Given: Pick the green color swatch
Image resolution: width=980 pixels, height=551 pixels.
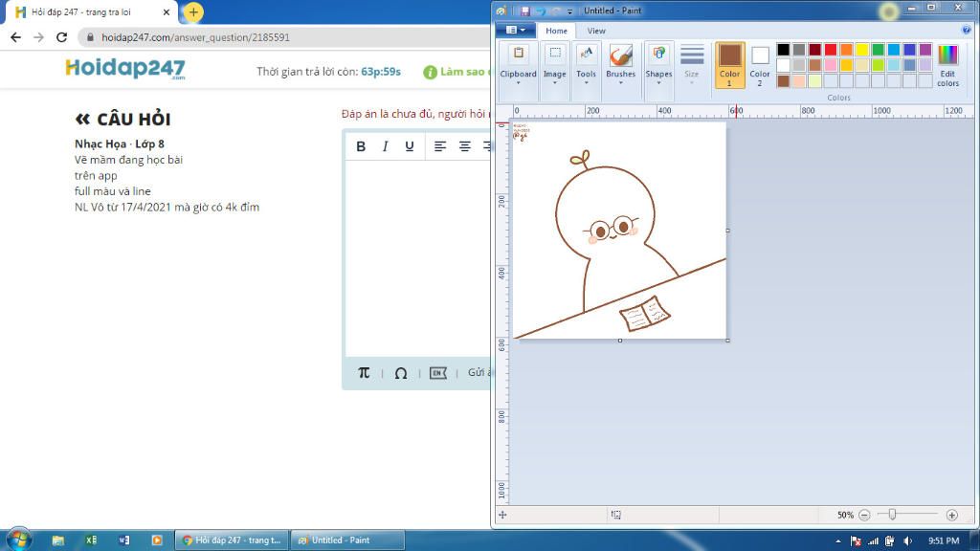Looking at the screenshot, I should (879, 50).
